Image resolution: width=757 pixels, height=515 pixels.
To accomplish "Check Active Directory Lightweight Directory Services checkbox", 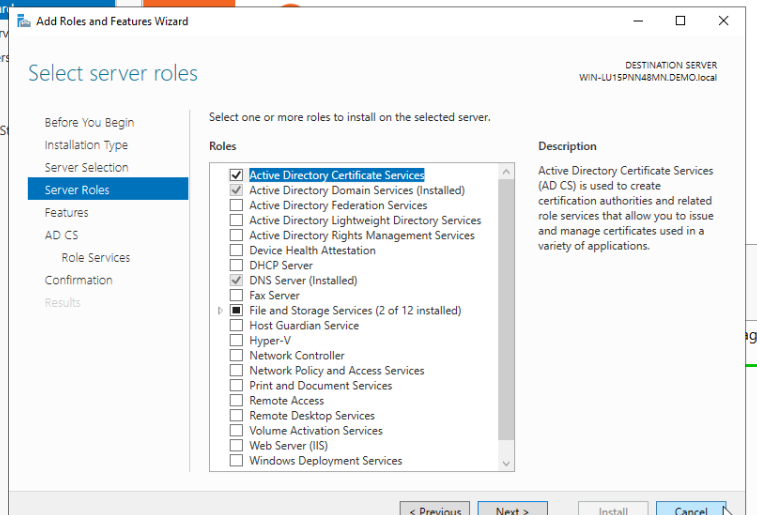I will pos(236,220).
